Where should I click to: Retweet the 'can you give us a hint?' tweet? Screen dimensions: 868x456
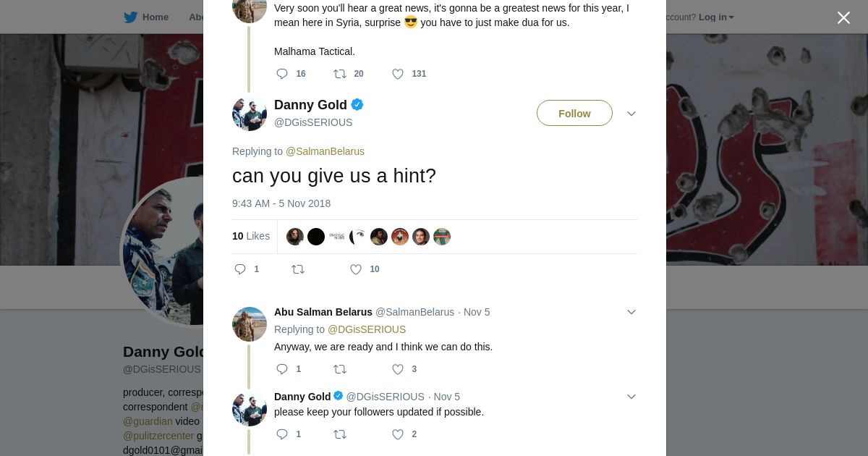298,269
